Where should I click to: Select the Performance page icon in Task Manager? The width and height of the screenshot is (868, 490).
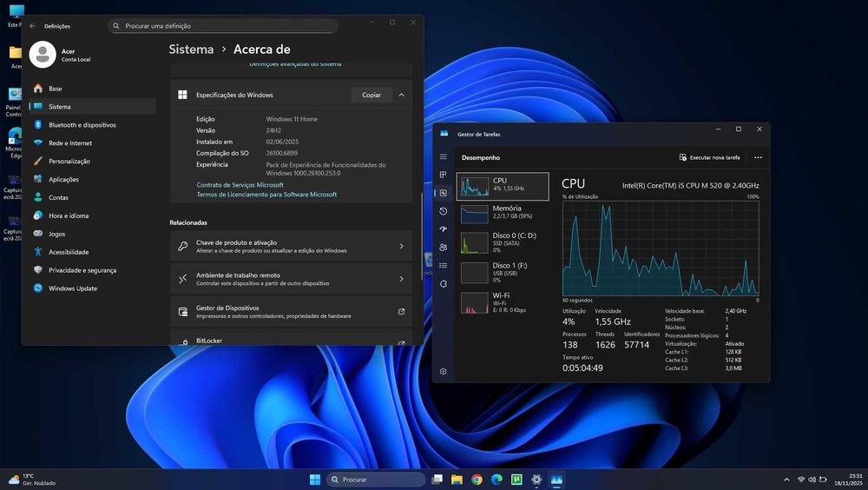tap(443, 193)
